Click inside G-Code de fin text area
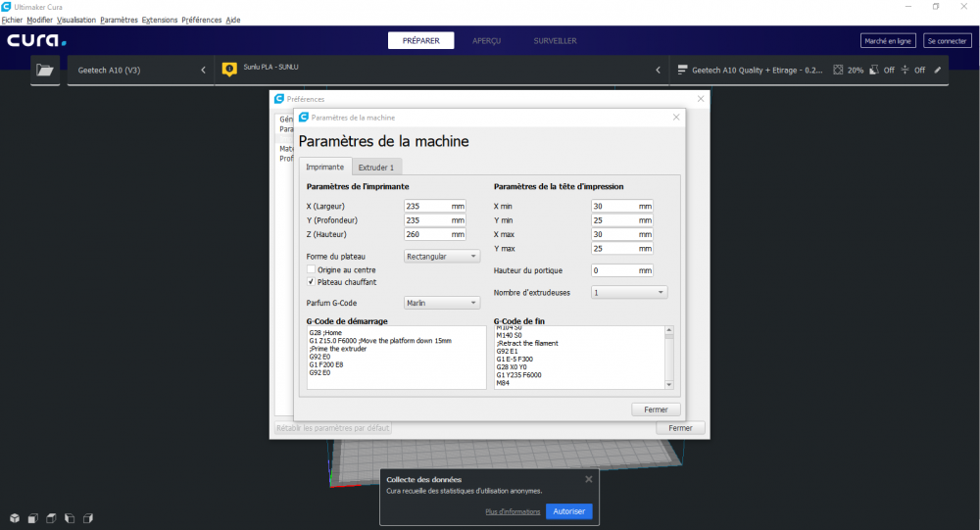The width and height of the screenshot is (980, 530). (579, 358)
